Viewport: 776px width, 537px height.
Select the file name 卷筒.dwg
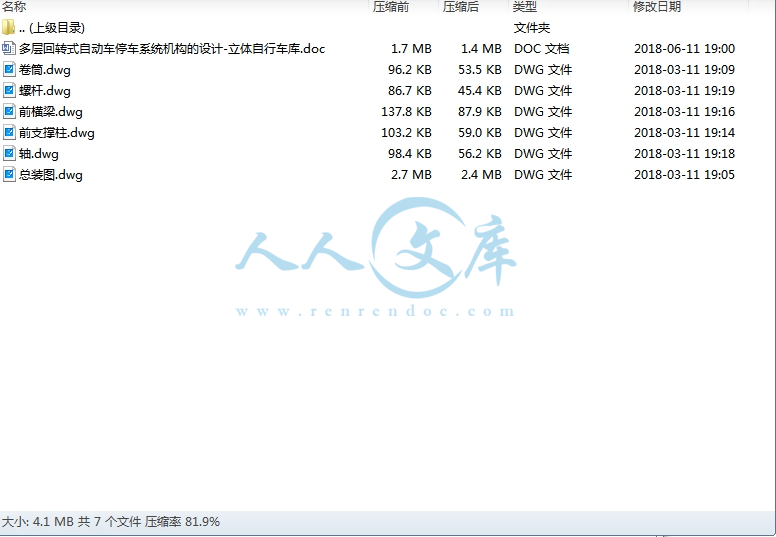point(45,70)
